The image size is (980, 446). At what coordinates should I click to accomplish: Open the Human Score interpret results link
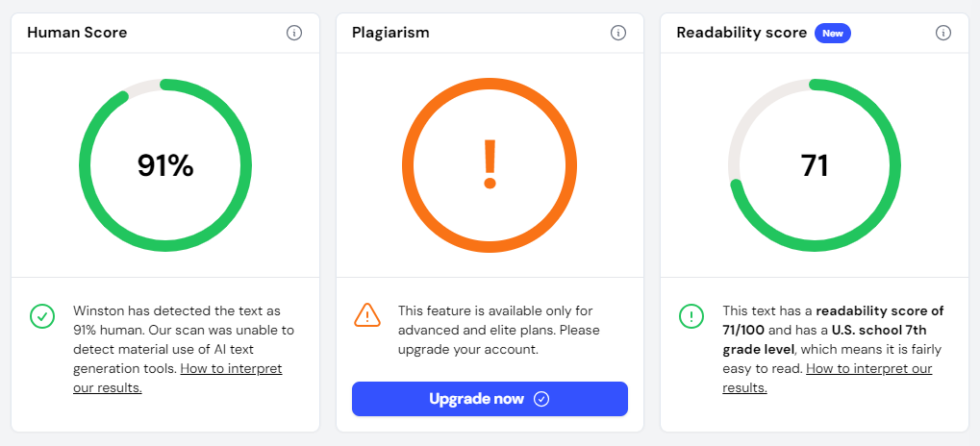(x=178, y=378)
